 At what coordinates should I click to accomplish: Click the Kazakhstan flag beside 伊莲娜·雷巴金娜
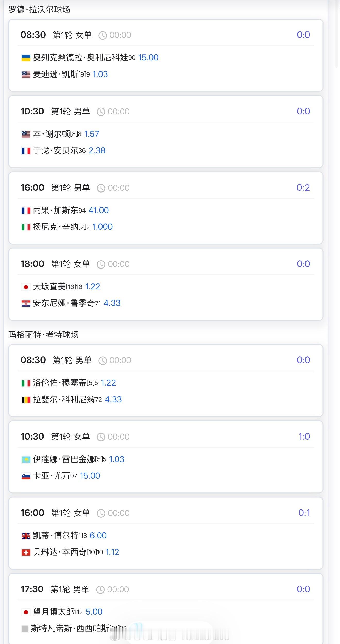tap(26, 459)
